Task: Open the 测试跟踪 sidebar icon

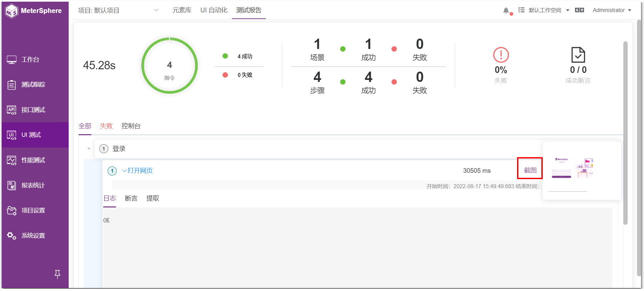Action: pyautogui.click(x=12, y=85)
